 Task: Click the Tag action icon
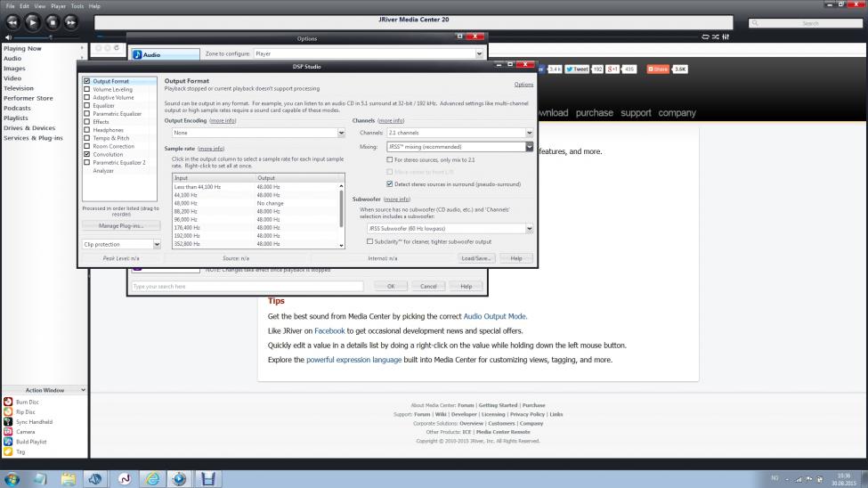(x=8, y=451)
